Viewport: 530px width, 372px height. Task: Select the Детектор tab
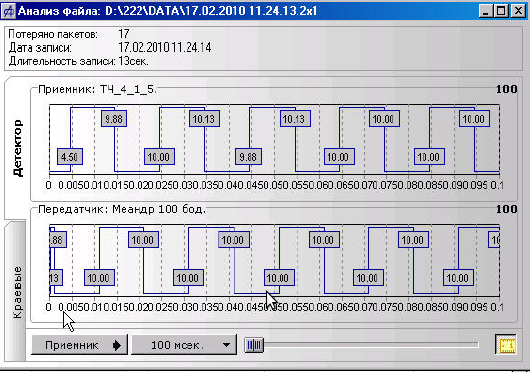coord(17,148)
